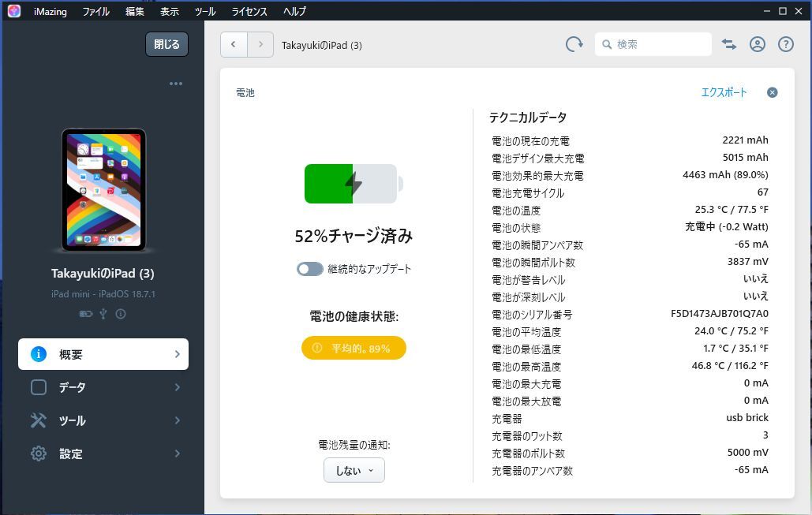
Task: Click the USB connection icon under device name
Action: click(103, 314)
